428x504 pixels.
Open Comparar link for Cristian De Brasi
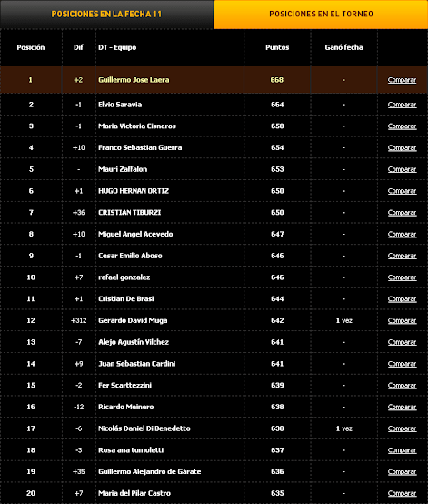(402, 299)
